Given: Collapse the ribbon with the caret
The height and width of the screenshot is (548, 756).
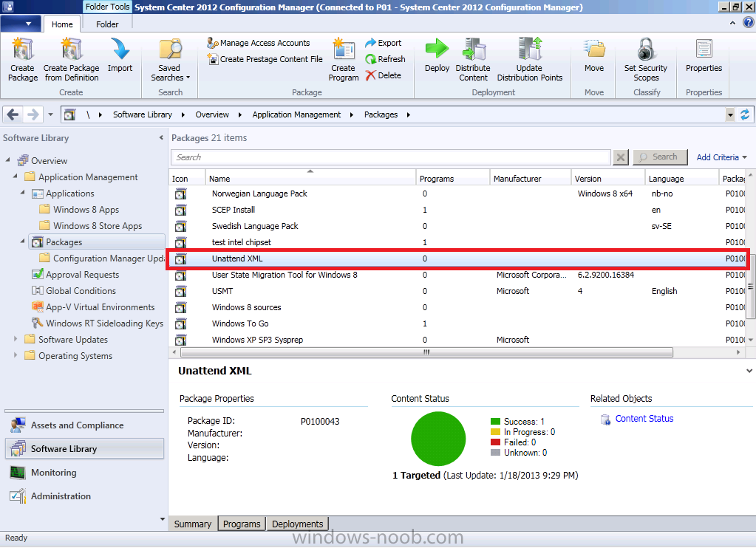Looking at the screenshot, I should (x=732, y=23).
